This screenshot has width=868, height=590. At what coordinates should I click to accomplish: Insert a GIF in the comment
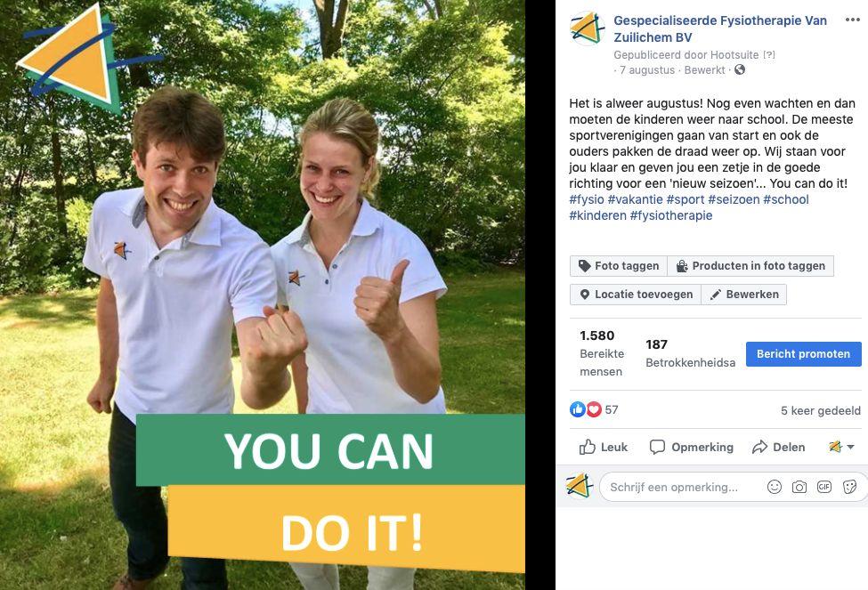point(824,487)
